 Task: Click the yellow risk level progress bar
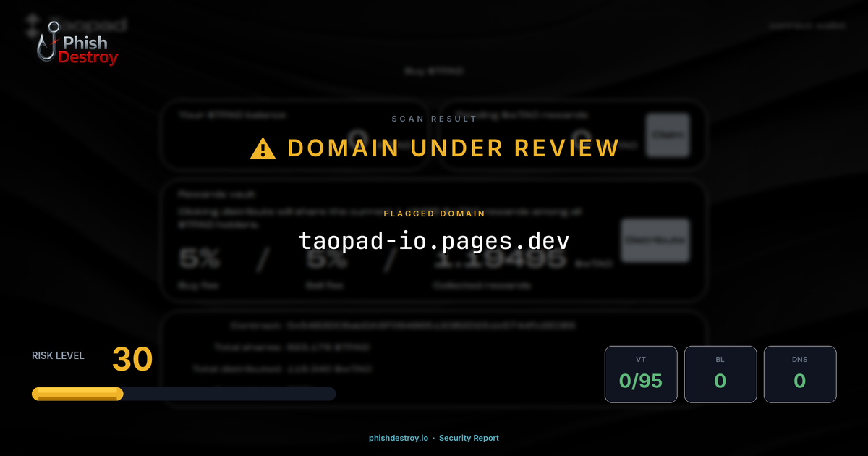click(76, 393)
